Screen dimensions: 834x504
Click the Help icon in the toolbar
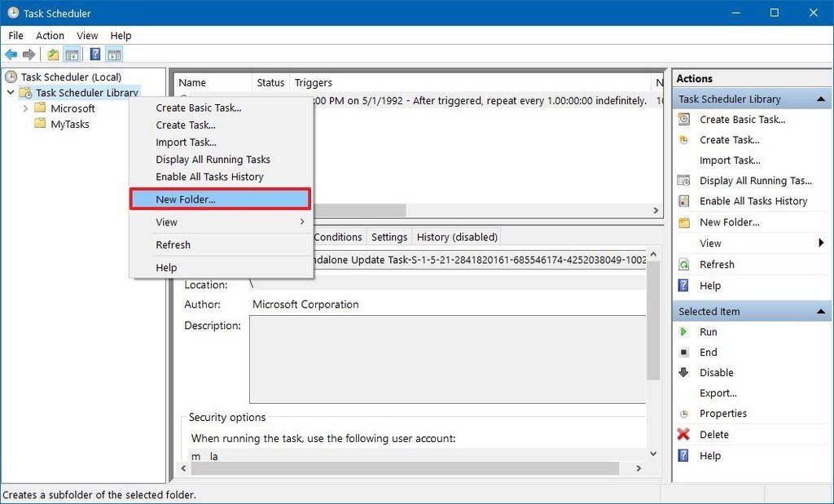[x=95, y=54]
